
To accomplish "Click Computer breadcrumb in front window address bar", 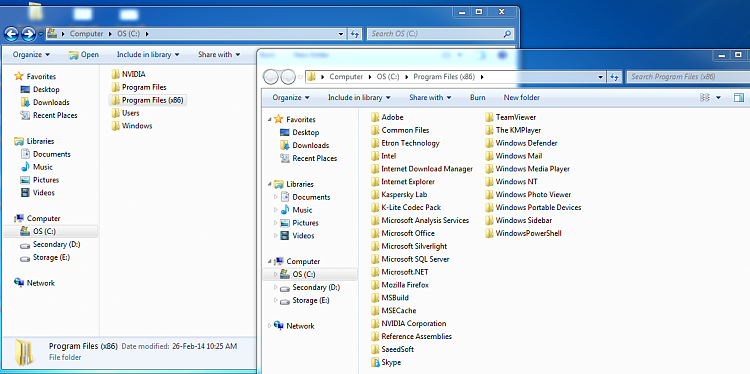I will click(346, 77).
